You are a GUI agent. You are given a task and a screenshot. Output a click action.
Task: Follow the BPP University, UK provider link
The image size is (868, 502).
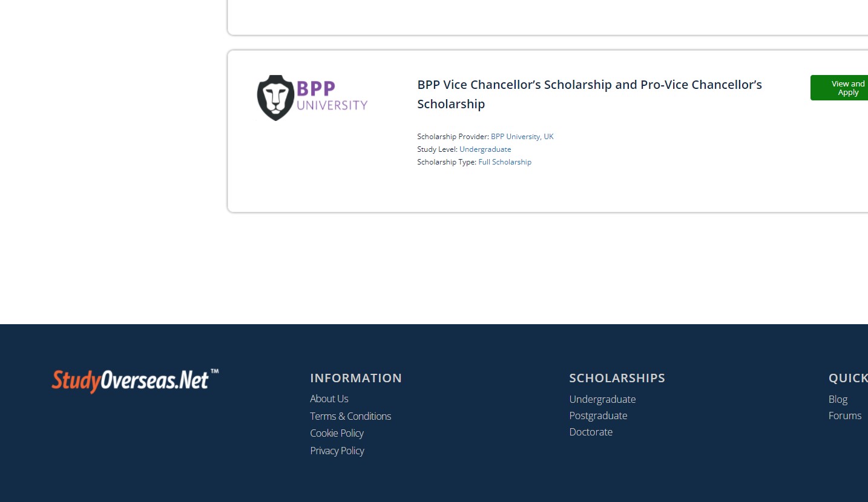coord(522,137)
